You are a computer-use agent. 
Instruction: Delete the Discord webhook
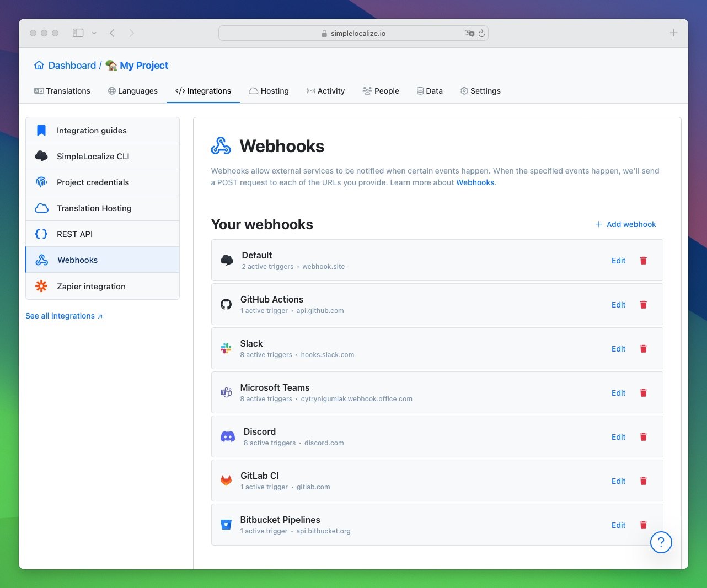pyautogui.click(x=643, y=437)
